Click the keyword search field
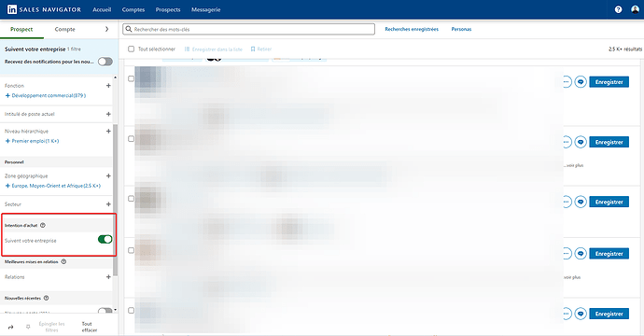The width and height of the screenshot is (644, 336). point(248,29)
